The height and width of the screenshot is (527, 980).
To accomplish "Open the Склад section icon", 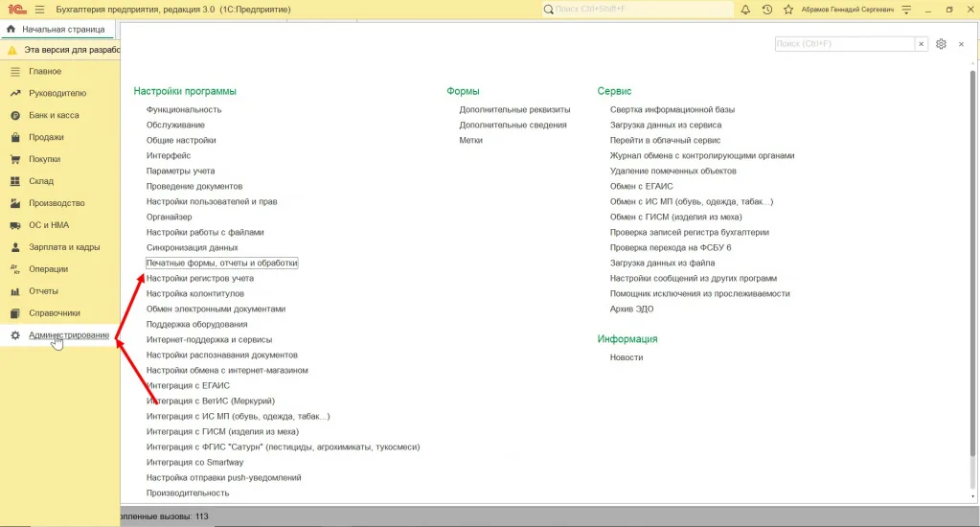I will pyautogui.click(x=15, y=181).
